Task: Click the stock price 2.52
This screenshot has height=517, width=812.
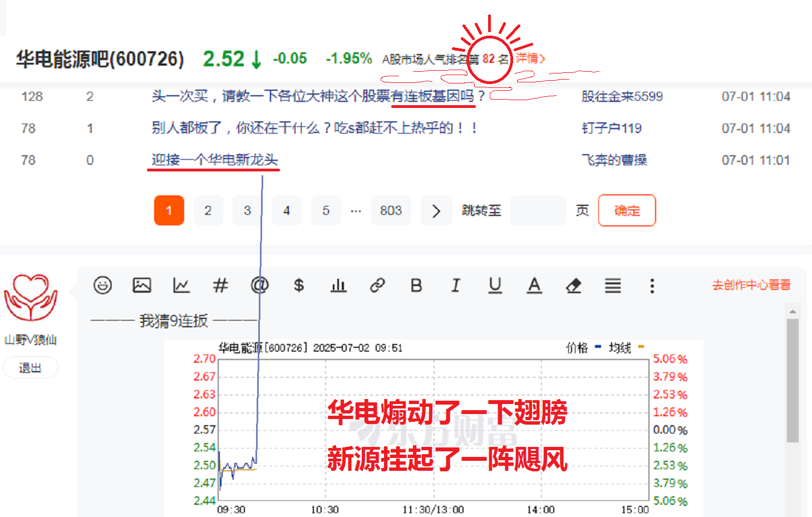Action: coord(224,58)
